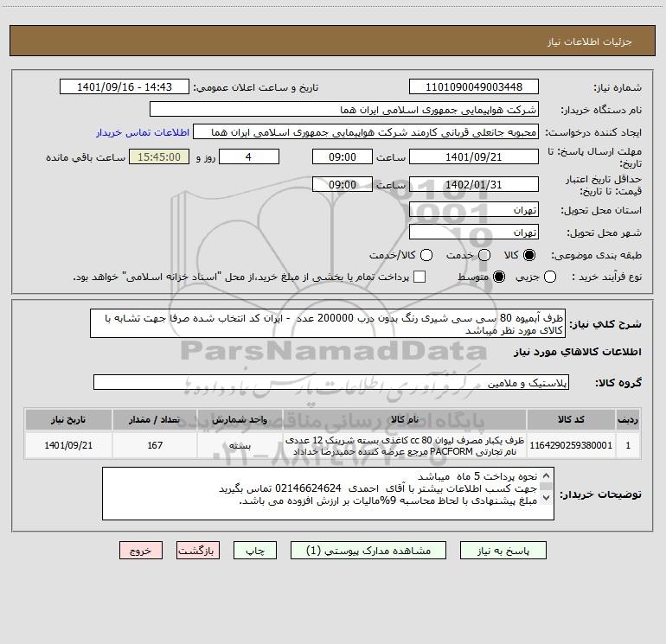Click the down arrow in buyer notes scrollbar
The height and width of the screenshot is (644, 666).
click(x=547, y=498)
